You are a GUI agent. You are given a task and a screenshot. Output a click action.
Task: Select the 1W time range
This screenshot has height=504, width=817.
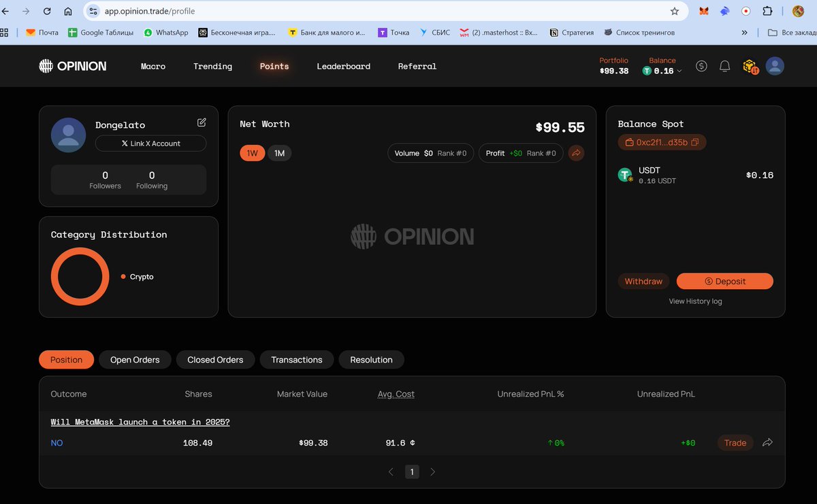pos(252,153)
